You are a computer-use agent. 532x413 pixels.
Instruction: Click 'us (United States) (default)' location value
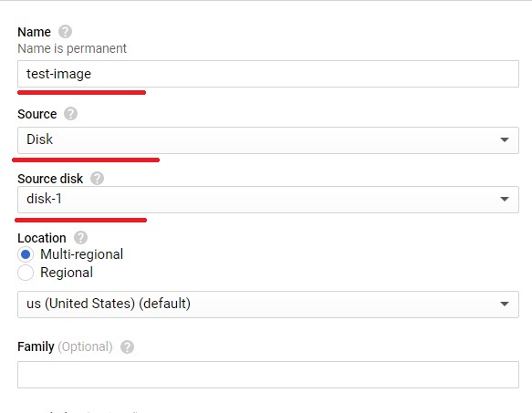[109, 304]
